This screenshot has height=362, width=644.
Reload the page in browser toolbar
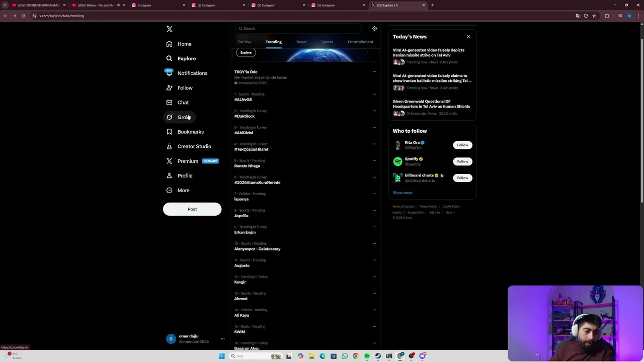[23, 16]
